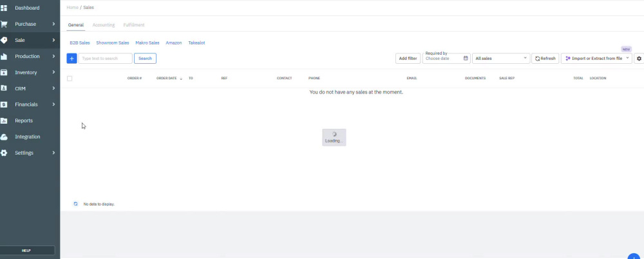The height and width of the screenshot is (259, 644).
Task: Click the Reports chart icon
Action: click(4, 120)
